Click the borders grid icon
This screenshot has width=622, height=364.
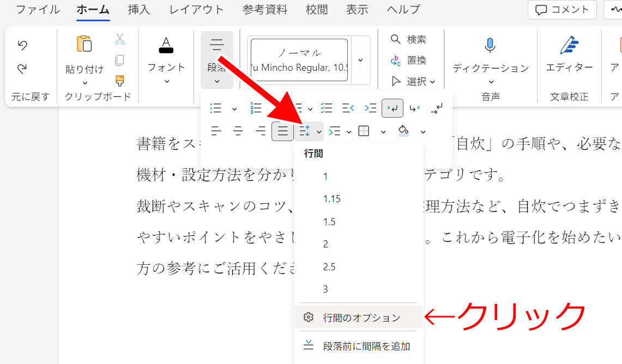tap(364, 131)
